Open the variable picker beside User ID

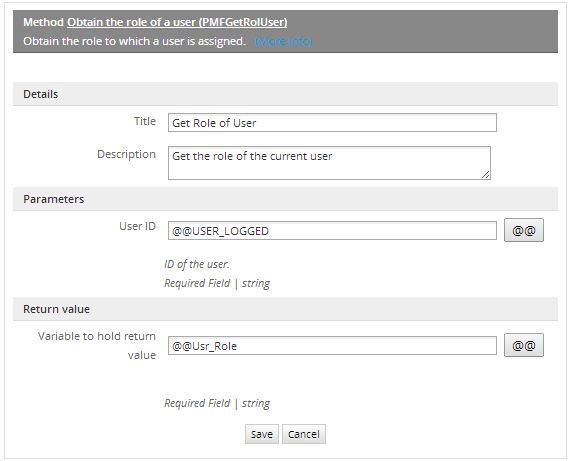coord(524,230)
